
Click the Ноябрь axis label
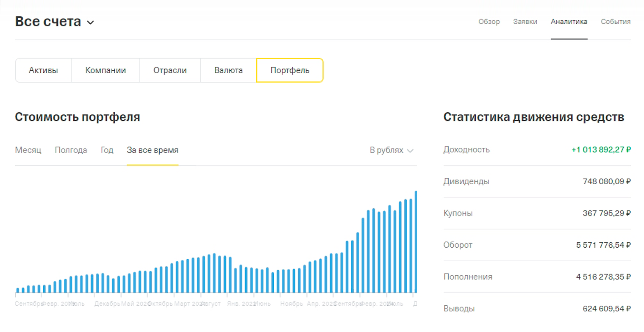tap(292, 304)
